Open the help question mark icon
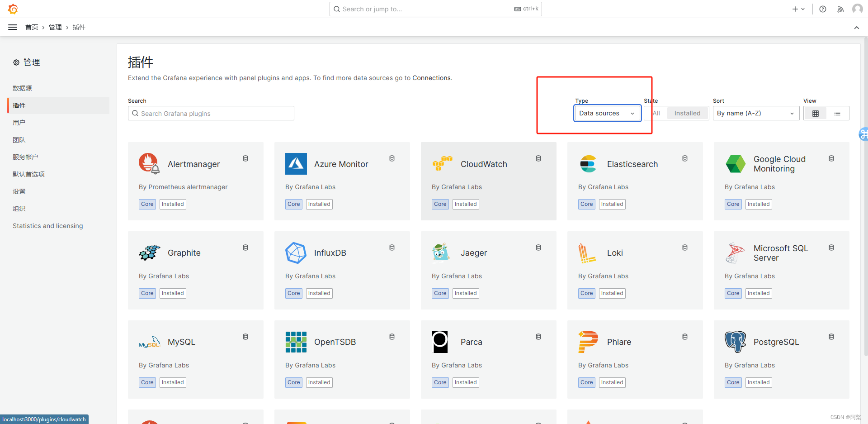The height and width of the screenshot is (424, 868). pyautogui.click(x=823, y=9)
